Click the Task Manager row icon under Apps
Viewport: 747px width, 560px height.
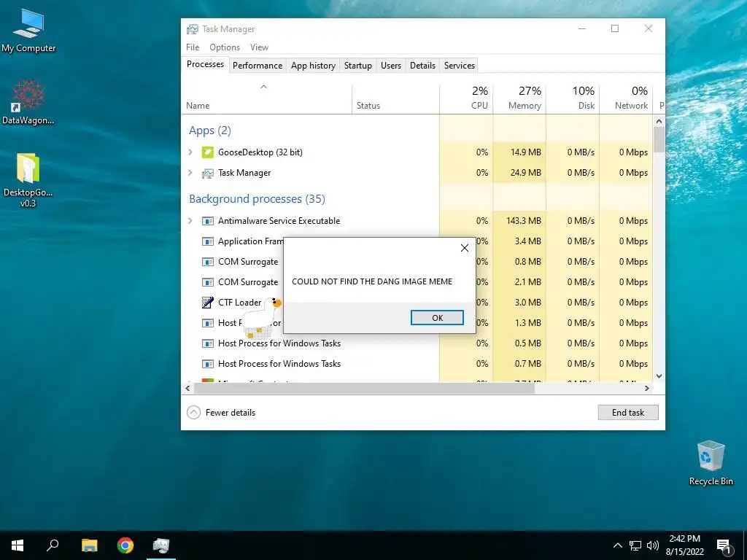click(208, 173)
